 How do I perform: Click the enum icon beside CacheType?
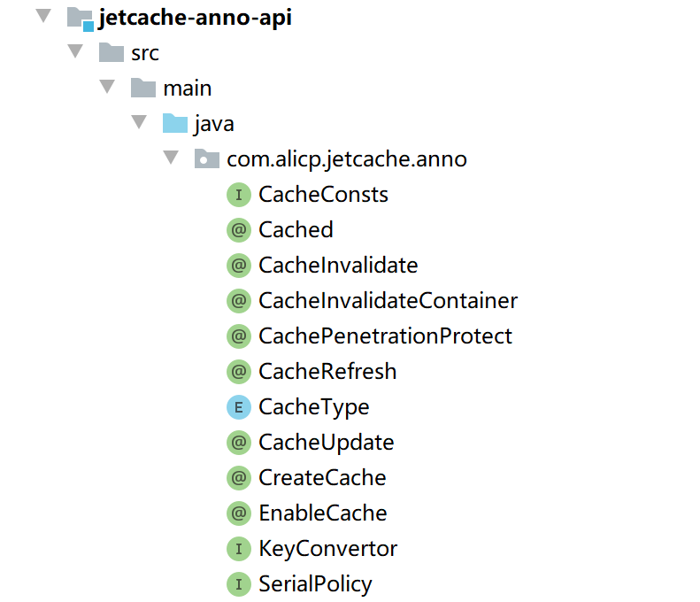(x=238, y=407)
